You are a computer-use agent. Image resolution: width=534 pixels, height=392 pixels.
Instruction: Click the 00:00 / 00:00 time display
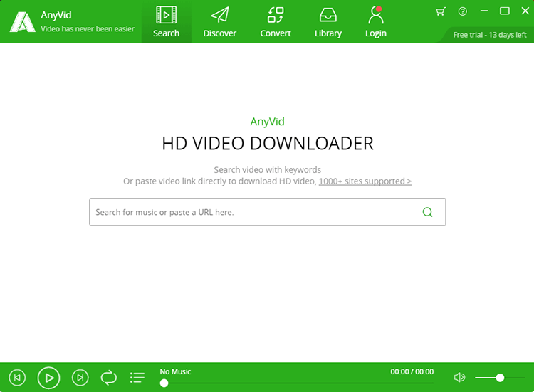tap(412, 371)
